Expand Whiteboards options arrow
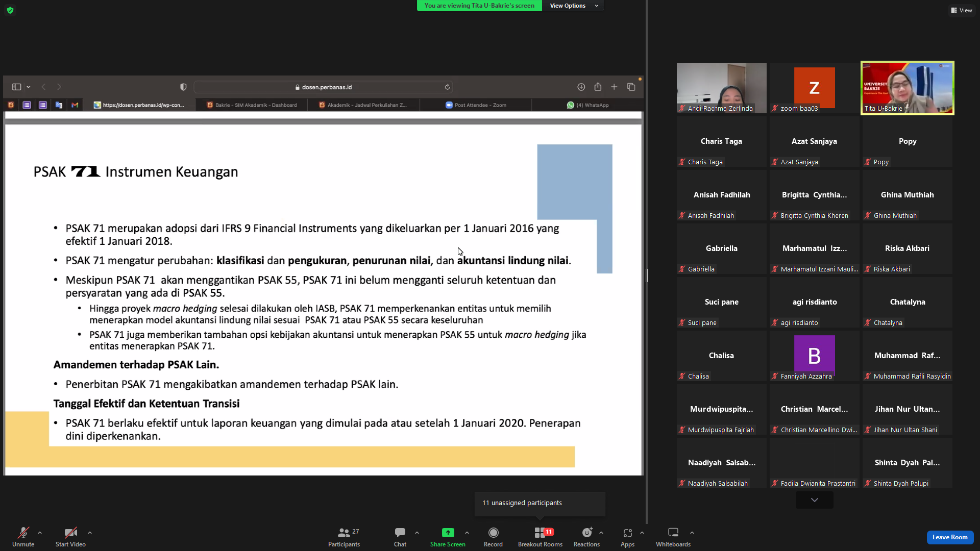The height and width of the screenshot is (551, 980). (692, 533)
